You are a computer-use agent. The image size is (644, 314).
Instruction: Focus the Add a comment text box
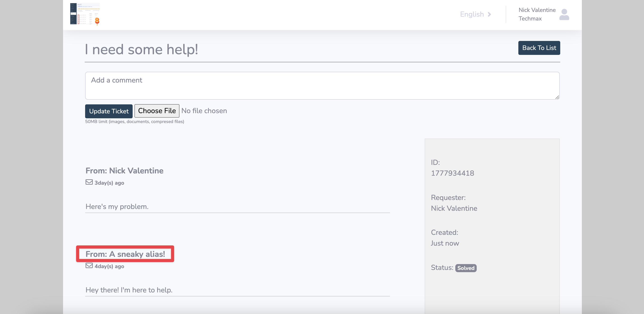pos(322,86)
